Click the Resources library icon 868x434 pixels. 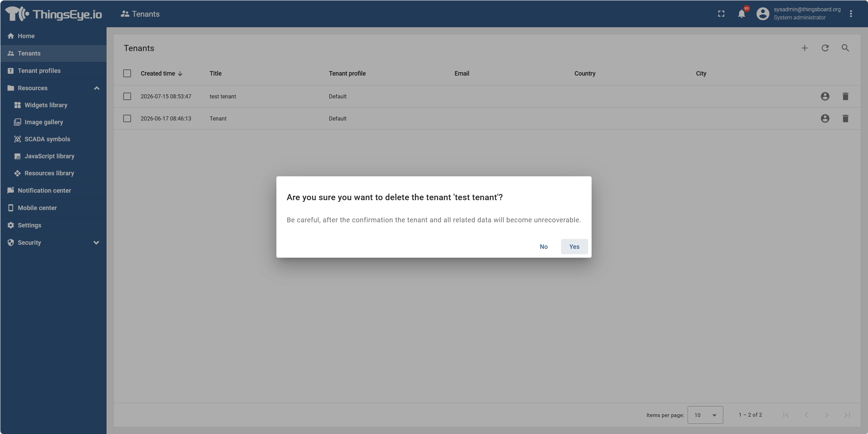pos(18,173)
